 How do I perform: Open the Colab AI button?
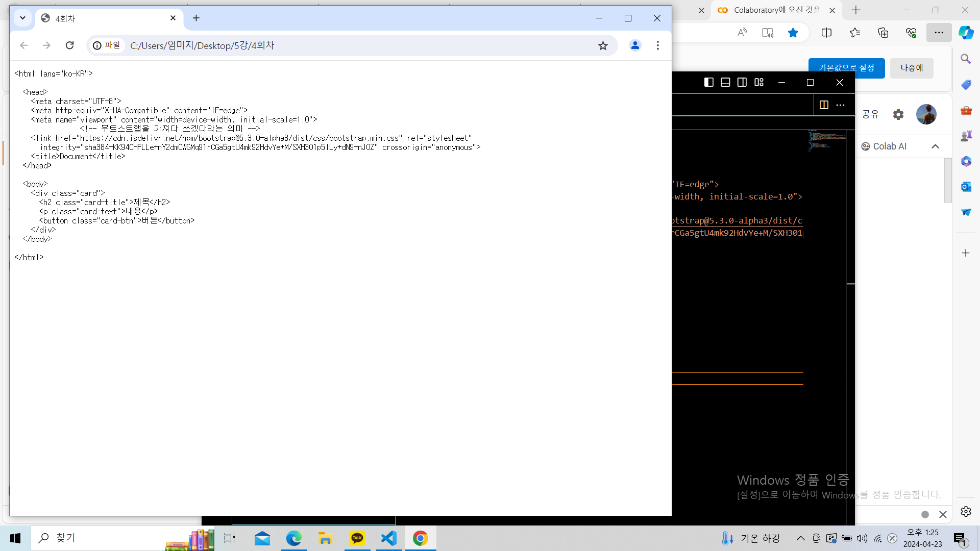pyautogui.click(x=884, y=146)
